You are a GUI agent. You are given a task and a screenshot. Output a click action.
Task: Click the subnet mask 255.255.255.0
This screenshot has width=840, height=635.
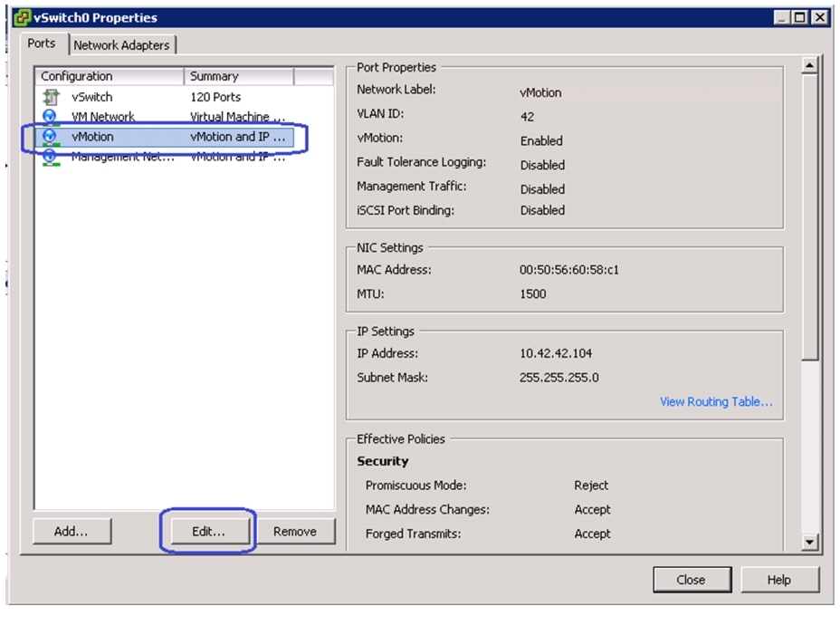(558, 378)
